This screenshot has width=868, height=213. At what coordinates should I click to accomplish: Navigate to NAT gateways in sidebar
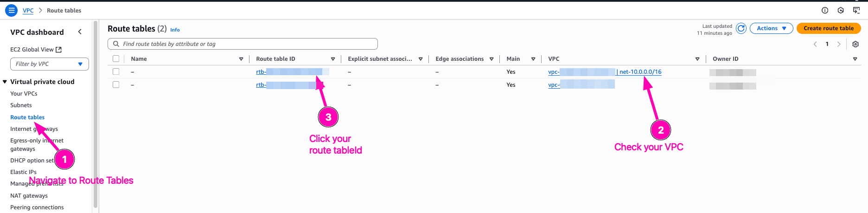coord(29,196)
